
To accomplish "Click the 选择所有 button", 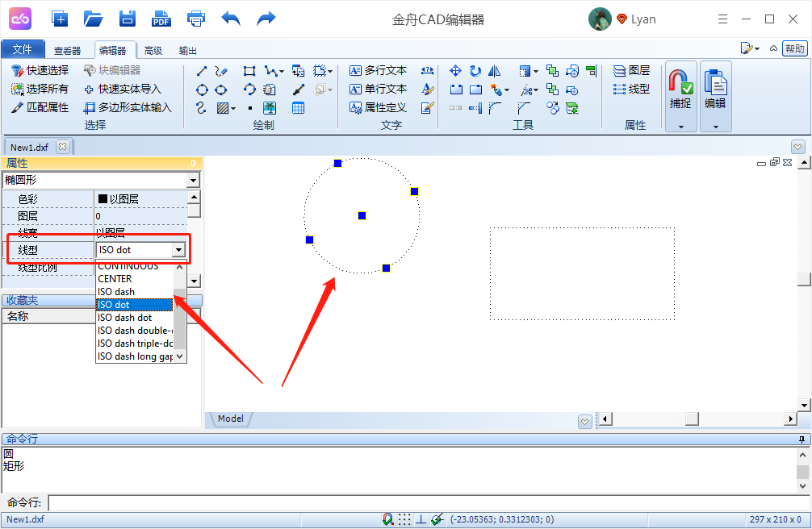I will tap(40, 89).
